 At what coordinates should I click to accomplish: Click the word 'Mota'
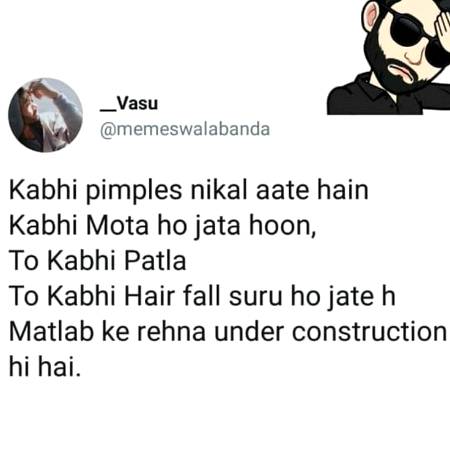(117, 226)
